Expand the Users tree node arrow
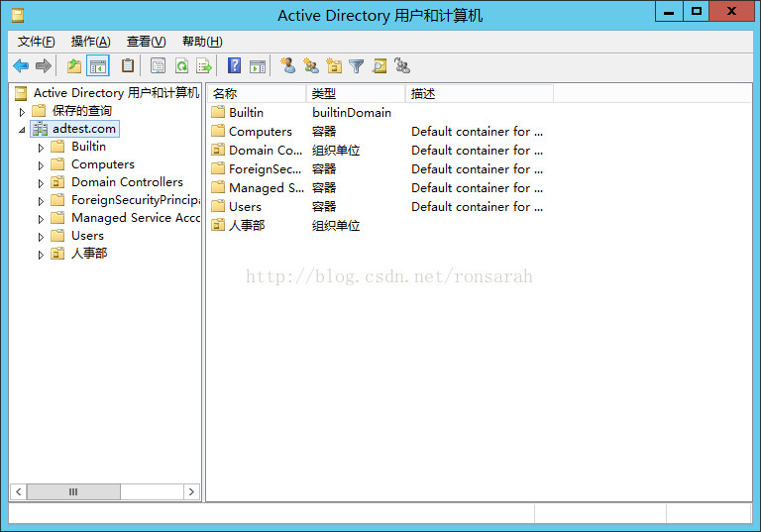The height and width of the screenshot is (532, 761). 41,237
